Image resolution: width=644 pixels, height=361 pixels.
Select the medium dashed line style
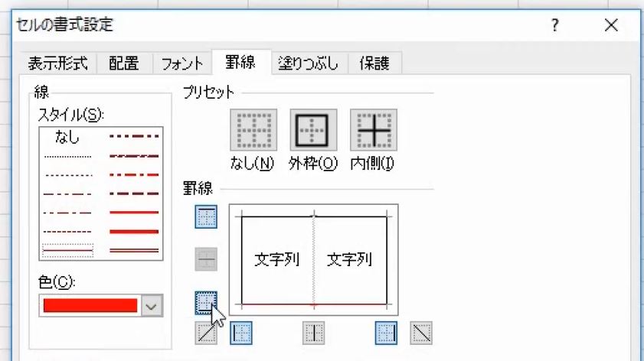click(x=134, y=194)
